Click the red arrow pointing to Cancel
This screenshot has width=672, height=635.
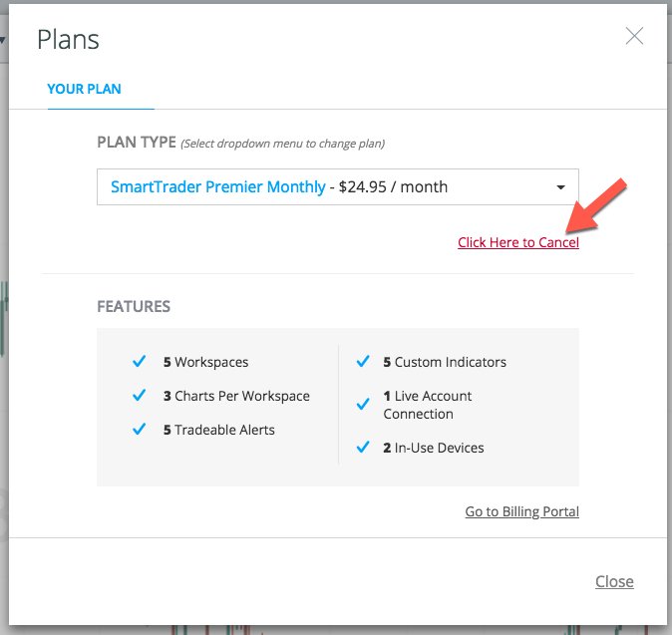pos(595,205)
